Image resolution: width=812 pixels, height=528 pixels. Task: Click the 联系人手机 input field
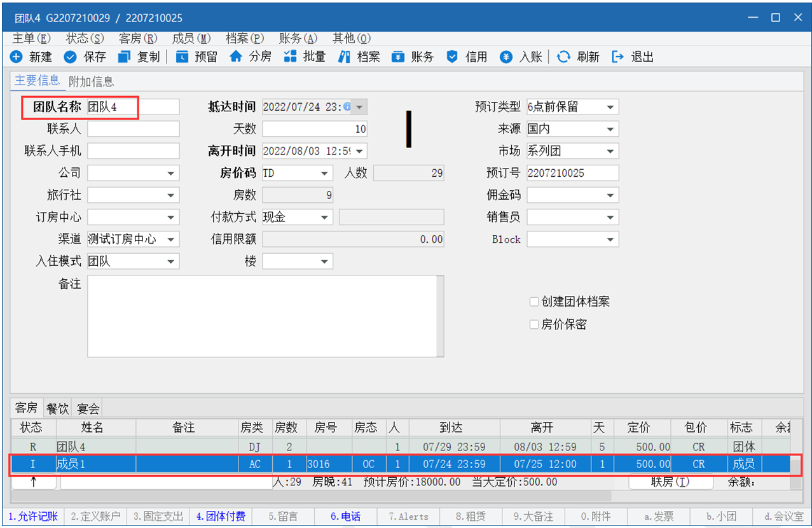133,151
